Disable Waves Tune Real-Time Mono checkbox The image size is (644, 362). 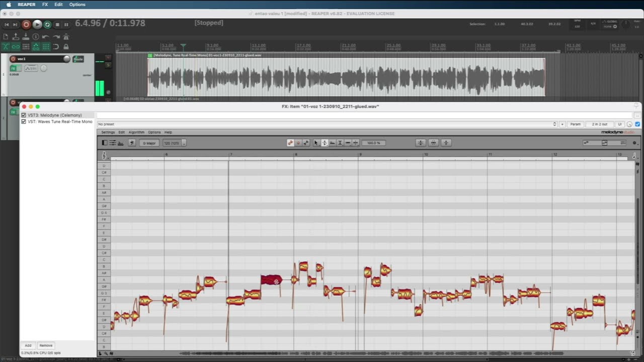(x=24, y=122)
